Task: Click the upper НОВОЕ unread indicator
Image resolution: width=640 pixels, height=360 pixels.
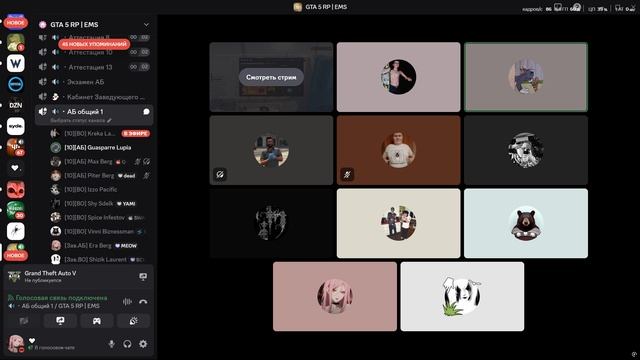Action: 16,23
